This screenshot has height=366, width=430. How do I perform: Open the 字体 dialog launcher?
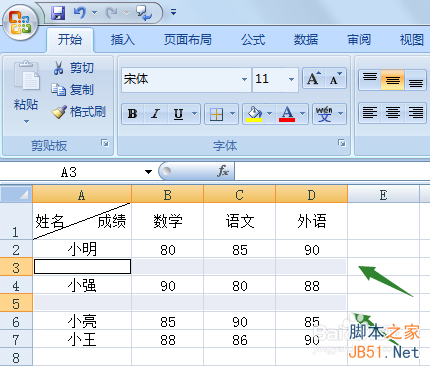(341, 143)
